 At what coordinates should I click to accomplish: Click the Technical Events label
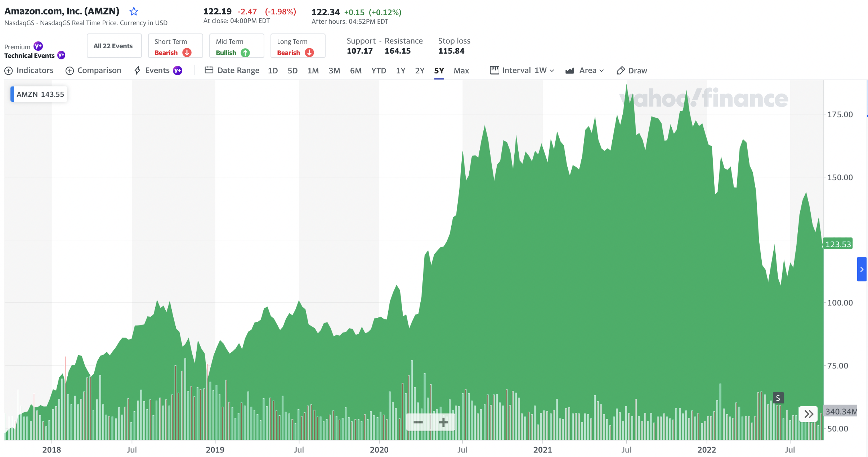[30, 55]
